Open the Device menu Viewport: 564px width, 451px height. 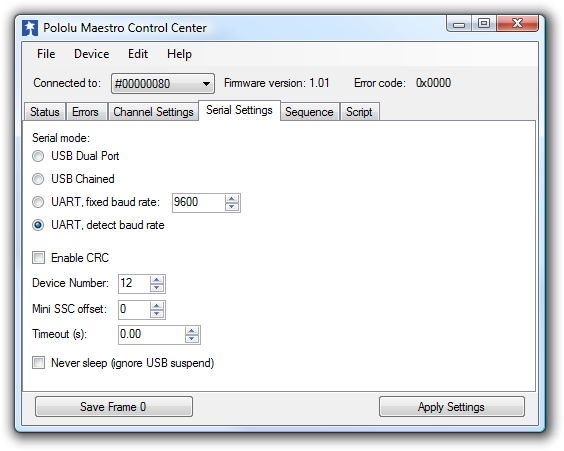pyautogui.click(x=92, y=54)
